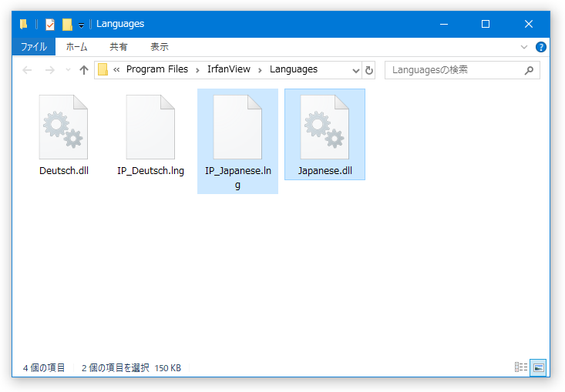The height and width of the screenshot is (392, 565).
Task: Open the Customize Quick Access Toolbar arrow
Action: pos(82,25)
